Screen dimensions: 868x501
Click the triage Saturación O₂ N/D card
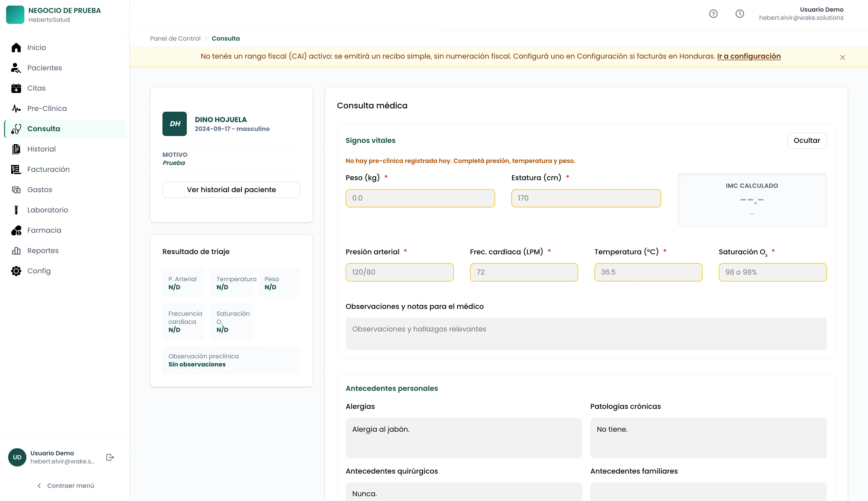tap(231, 321)
